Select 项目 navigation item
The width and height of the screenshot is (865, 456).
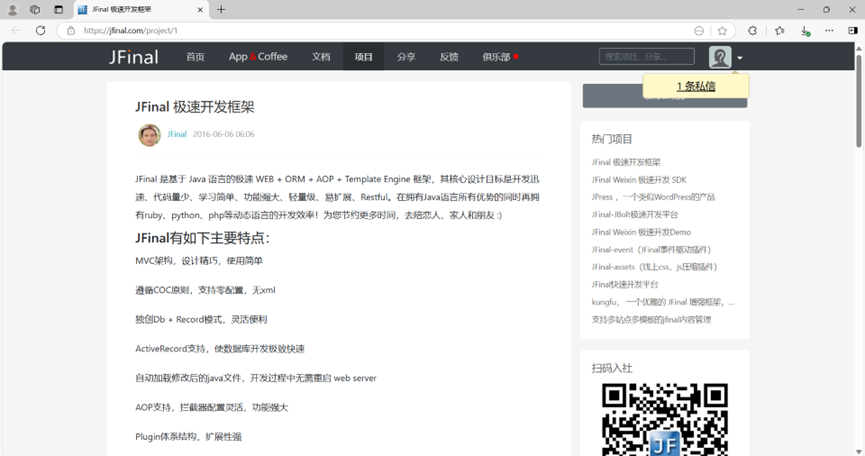click(x=364, y=57)
